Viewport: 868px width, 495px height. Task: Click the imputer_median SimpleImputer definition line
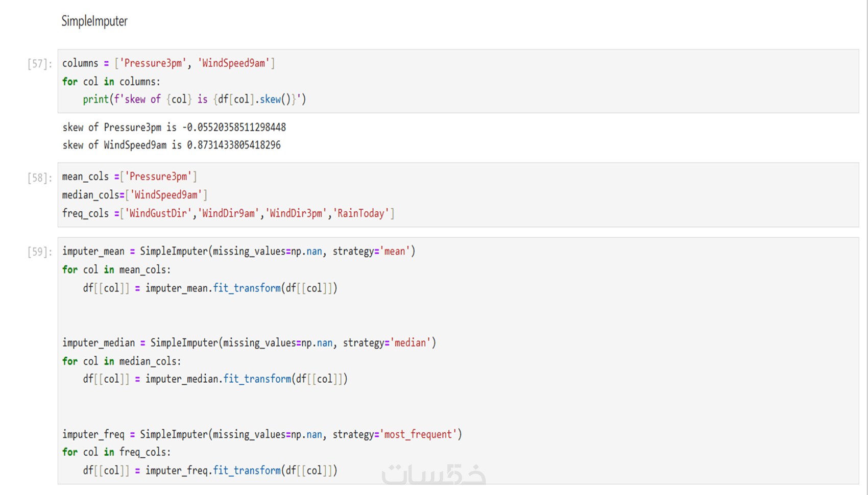[x=249, y=343]
